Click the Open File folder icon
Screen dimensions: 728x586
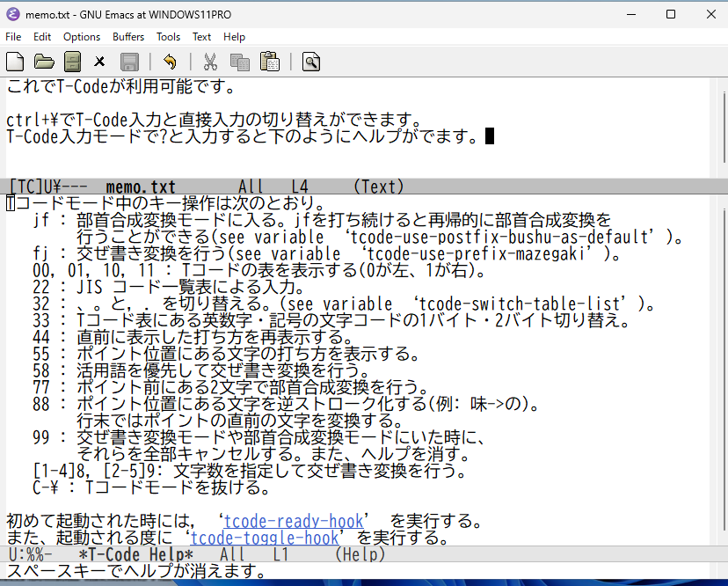click(44, 62)
